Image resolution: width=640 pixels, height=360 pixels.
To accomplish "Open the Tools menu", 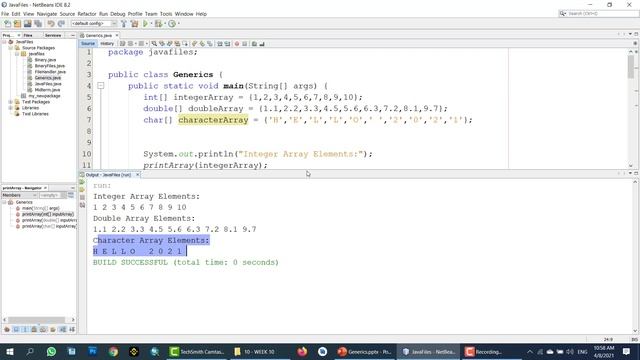I will point(166,14).
